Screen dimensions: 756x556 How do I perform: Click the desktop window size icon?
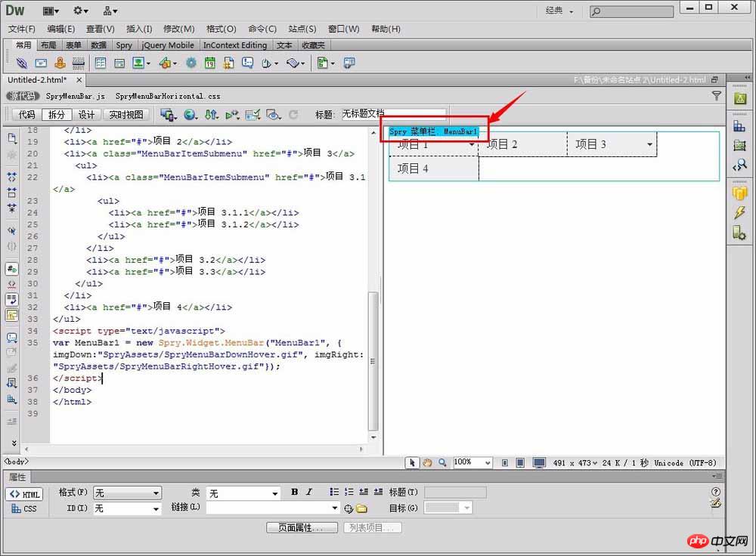tap(539, 463)
